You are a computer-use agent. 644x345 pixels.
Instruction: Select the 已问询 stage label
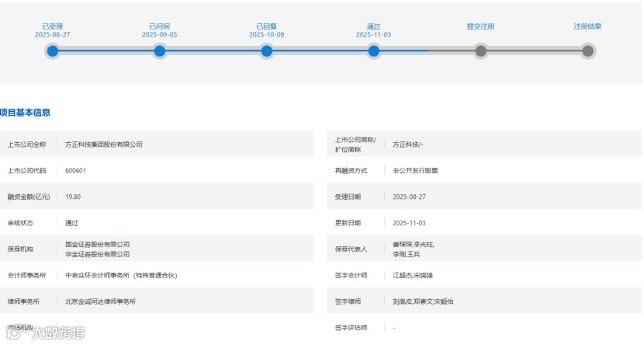coord(159,26)
